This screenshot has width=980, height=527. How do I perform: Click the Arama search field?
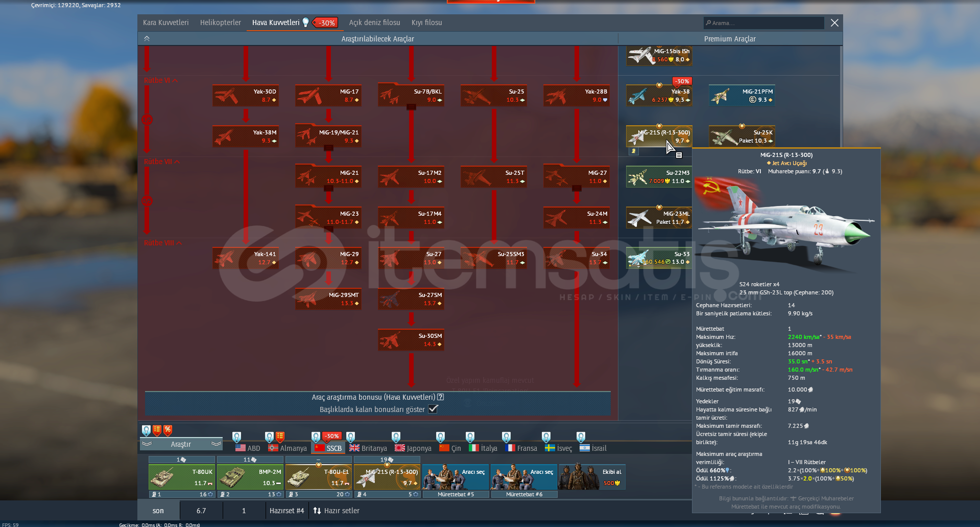(764, 22)
